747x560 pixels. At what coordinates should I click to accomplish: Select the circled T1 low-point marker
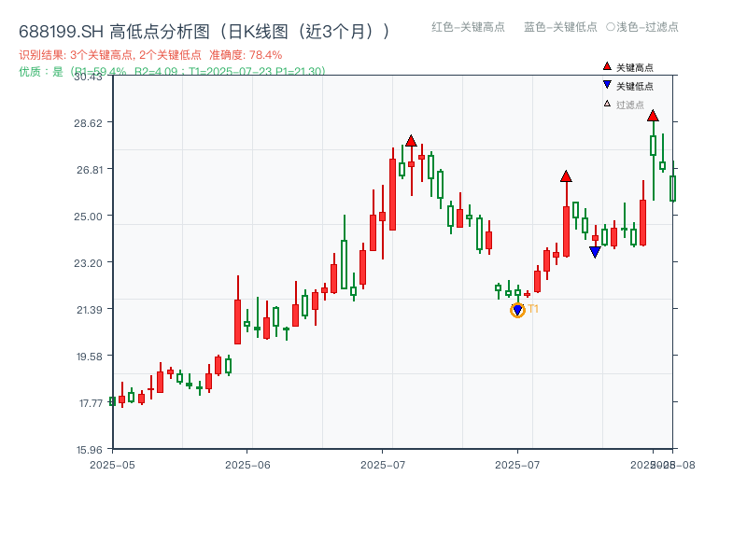pos(516,309)
